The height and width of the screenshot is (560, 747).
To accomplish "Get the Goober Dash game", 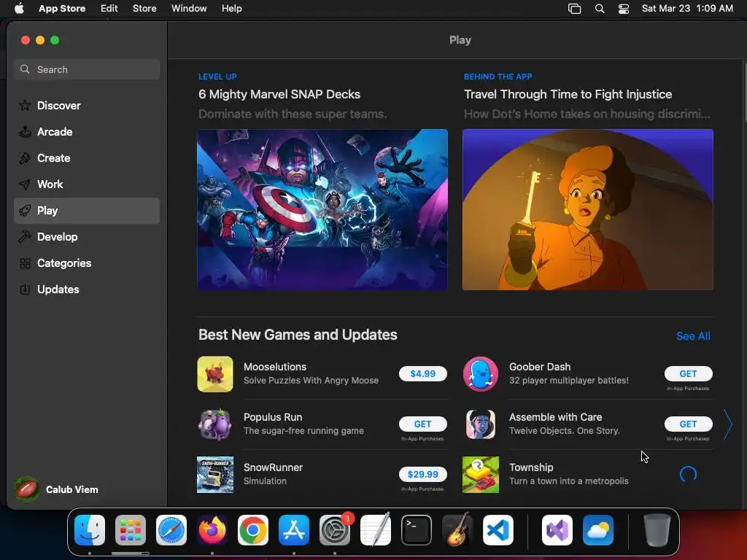I will (689, 374).
